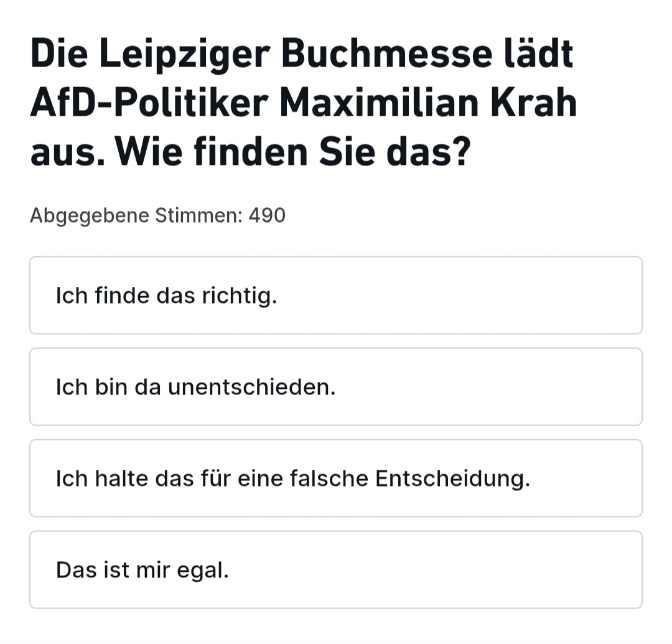The image size is (672, 644).
Task: Vote for "Ich finde das richtig."
Action: [335, 296]
